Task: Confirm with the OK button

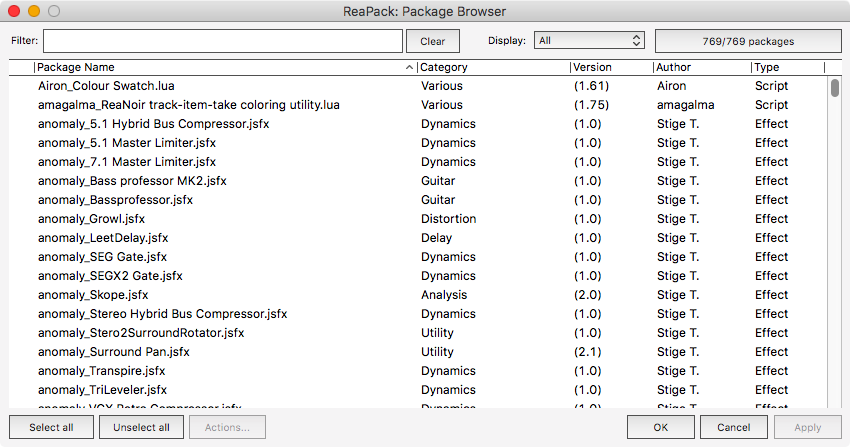Action: click(x=660, y=428)
